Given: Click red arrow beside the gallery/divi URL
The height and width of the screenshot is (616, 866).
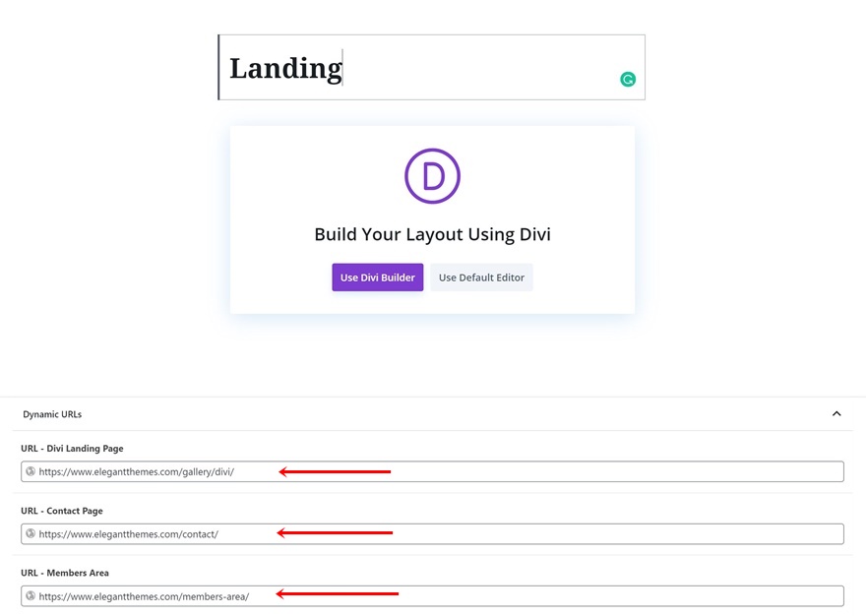Looking at the screenshot, I should (335, 472).
